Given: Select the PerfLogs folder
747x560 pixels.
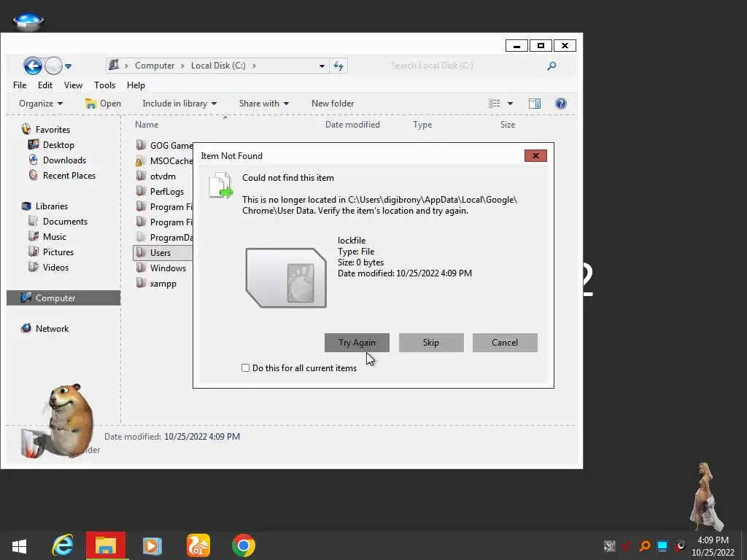Looking at the screenshot, I should tap(160, 192).
